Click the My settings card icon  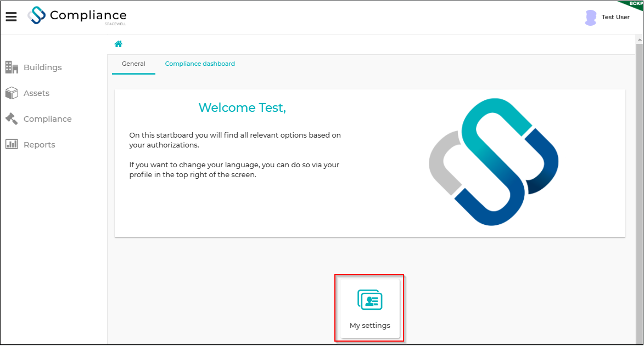[x=370, y=299]
